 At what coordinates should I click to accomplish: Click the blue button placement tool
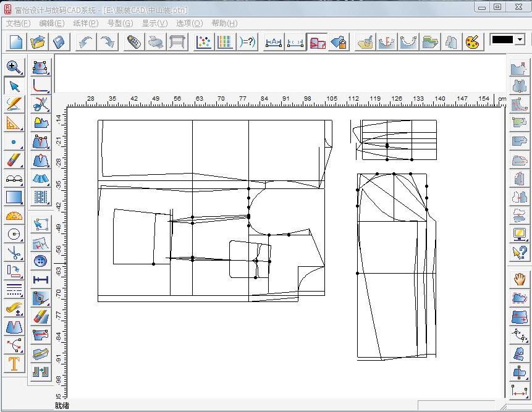(x=40, y=261)
